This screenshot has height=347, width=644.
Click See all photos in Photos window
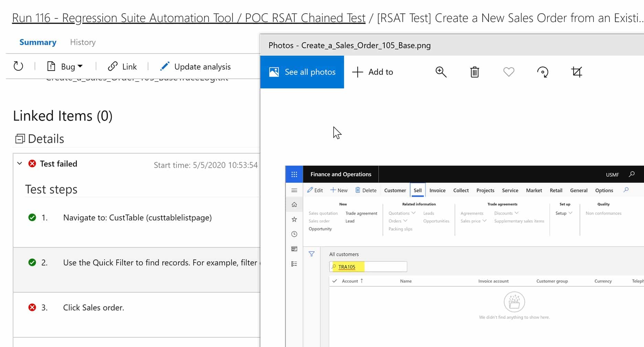coord(302,72)
